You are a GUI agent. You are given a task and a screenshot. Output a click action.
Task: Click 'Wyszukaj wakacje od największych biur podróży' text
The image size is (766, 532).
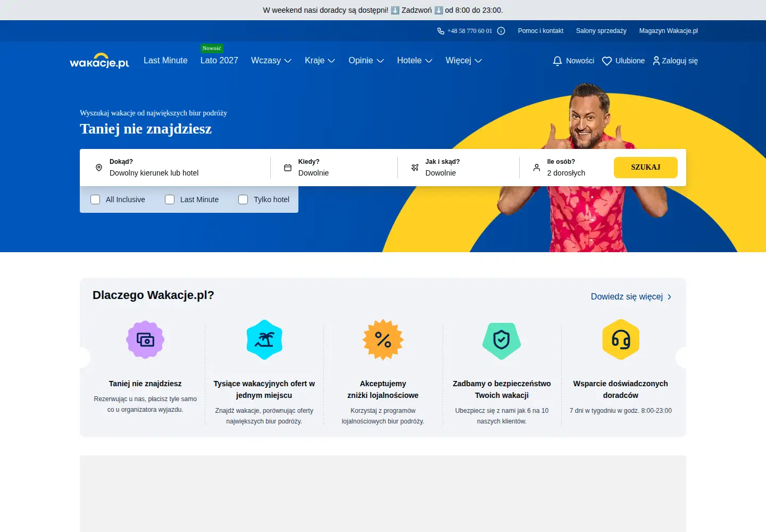point(153,113)
